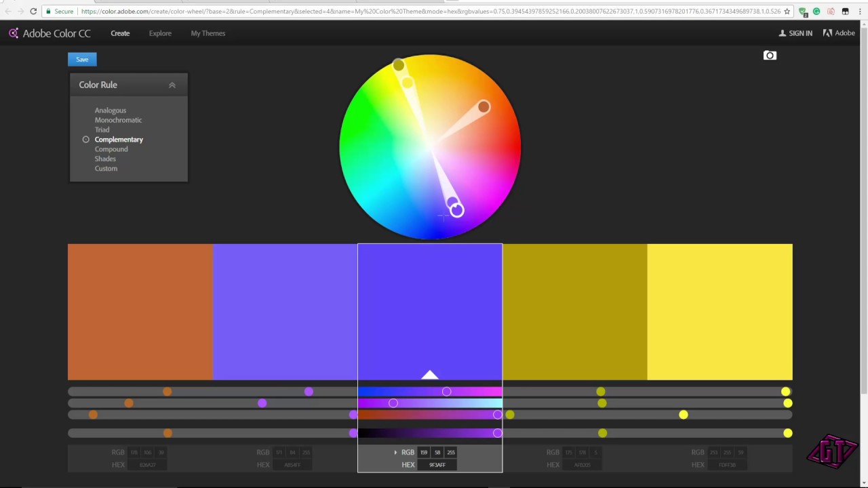Click the white-ringed selected marker on wheel
Viewport: 868px width, 488px height.
[456, 211]
